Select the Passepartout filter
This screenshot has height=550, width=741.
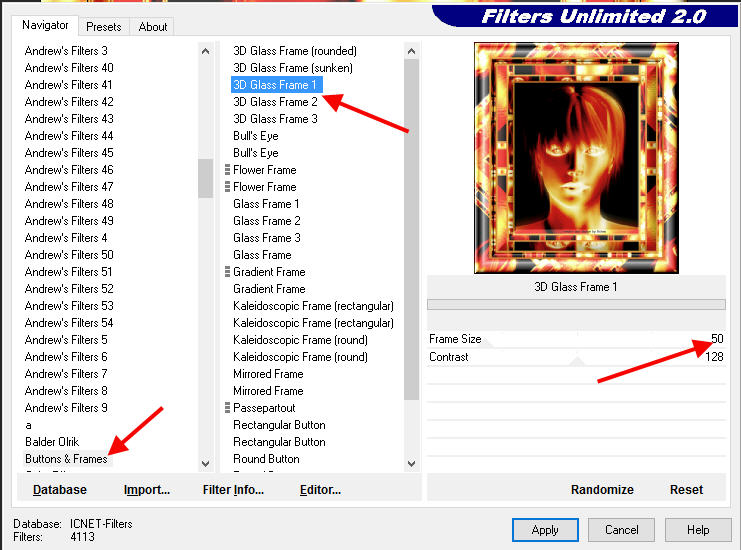[x=264, y=408]
